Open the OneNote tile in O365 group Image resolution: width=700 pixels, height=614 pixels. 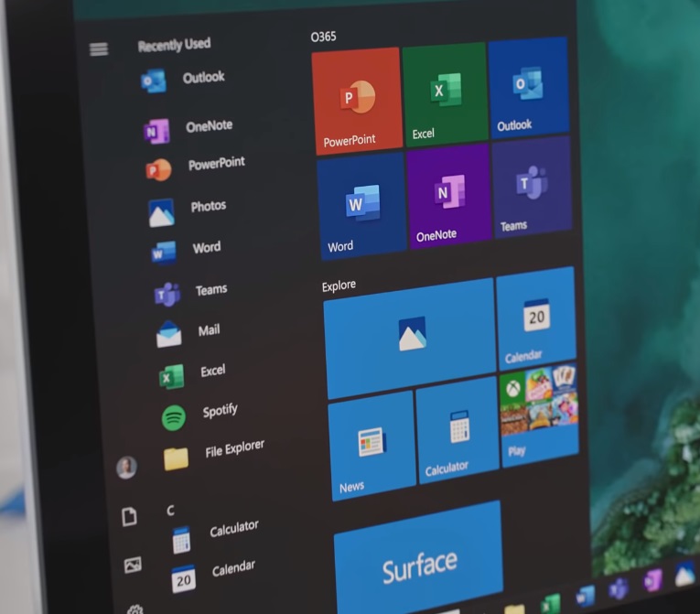click(x=449, y=197)
